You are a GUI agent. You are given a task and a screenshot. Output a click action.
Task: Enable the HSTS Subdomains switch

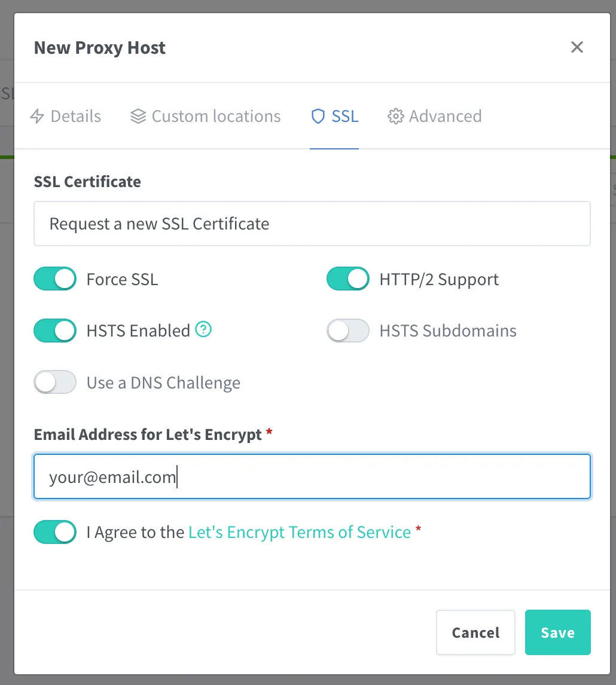coord(348,331)
